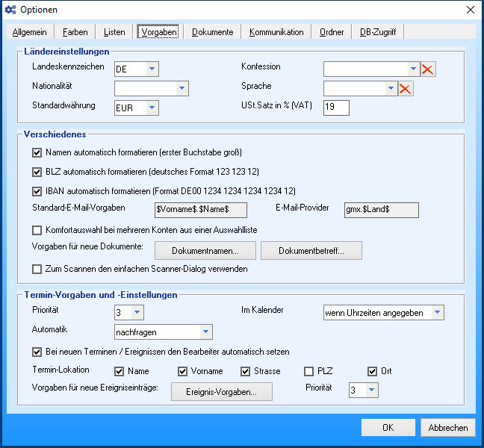Enable Komfortauswahl bei mehreren Konten
The height and width of the screenshot is (448, 484).
point(37,231)
